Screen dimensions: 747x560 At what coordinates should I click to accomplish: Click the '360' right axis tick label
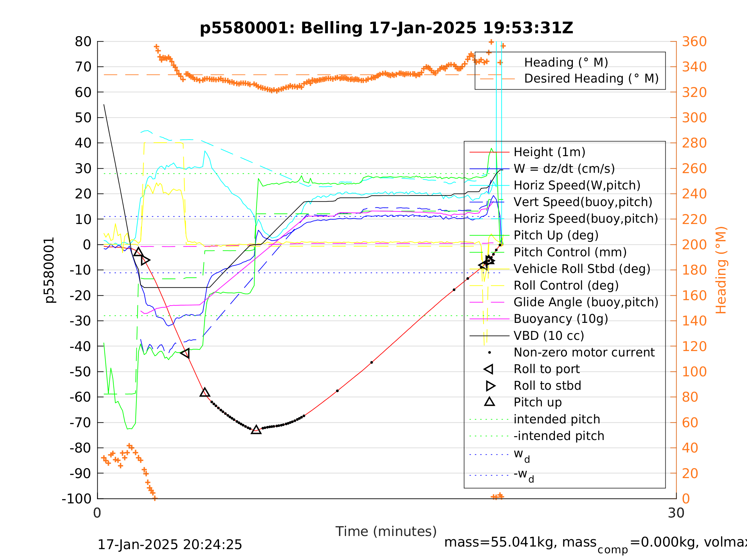pos(694,42)
